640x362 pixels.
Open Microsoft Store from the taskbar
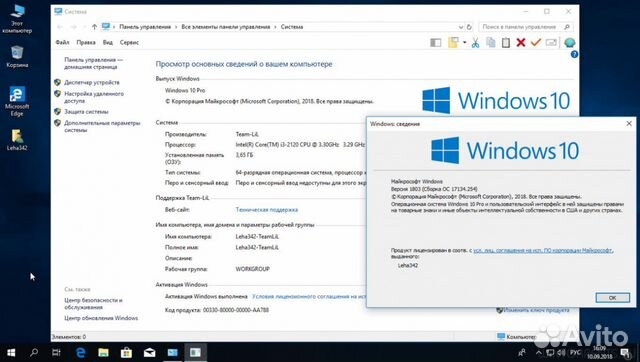pos(126,353)
